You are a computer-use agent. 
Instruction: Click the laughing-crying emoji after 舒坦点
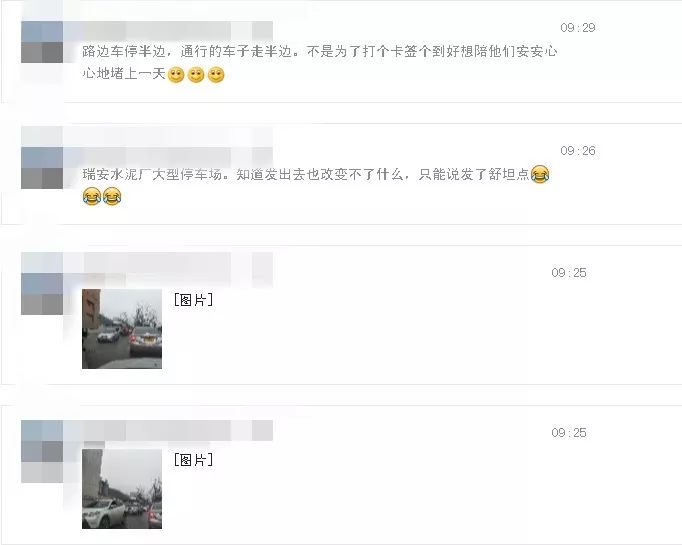[540, 174]
